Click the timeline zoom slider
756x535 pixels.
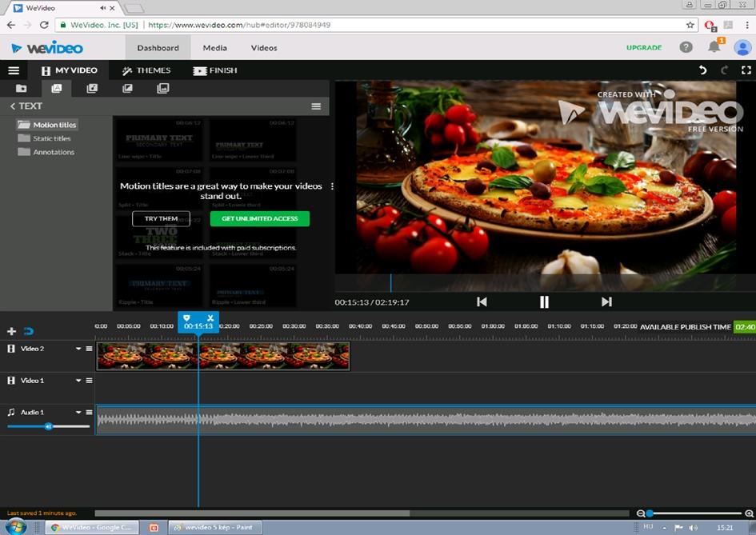[x=694, y=513]
